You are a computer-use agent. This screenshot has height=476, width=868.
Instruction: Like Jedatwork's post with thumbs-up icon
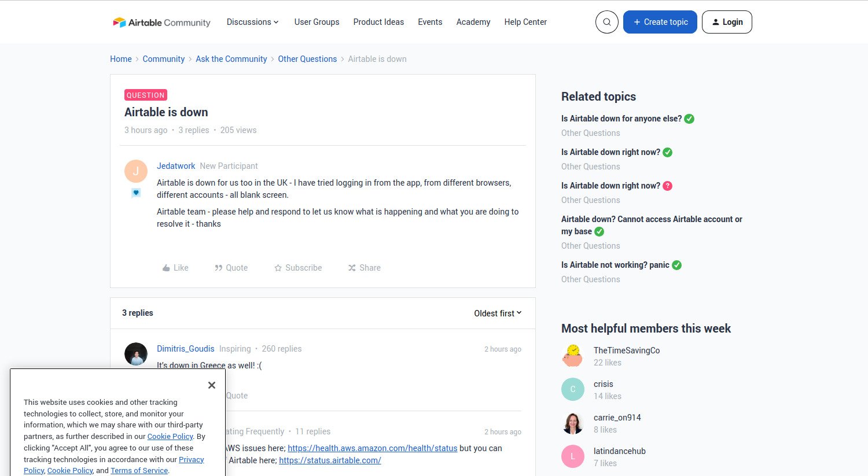coord(175,268)
